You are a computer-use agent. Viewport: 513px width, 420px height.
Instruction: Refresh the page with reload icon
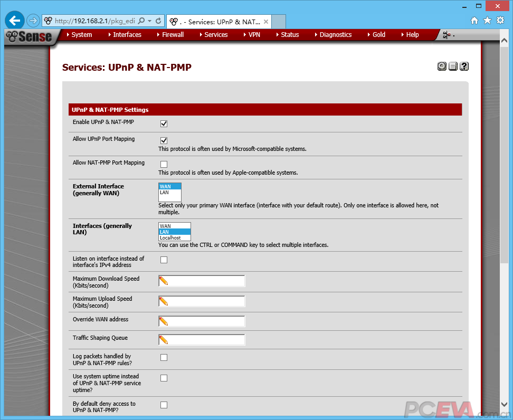158,21
